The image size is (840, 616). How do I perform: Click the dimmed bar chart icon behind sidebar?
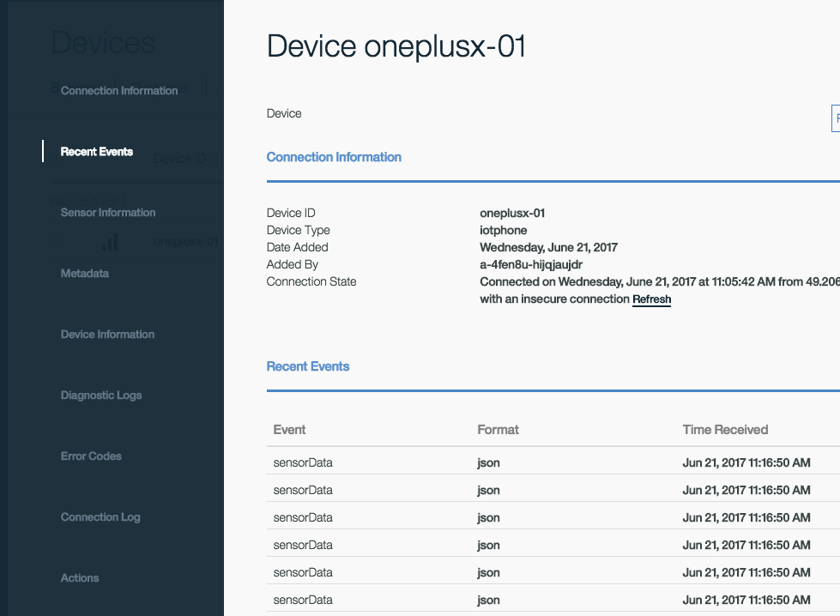(x=110, y=242)
